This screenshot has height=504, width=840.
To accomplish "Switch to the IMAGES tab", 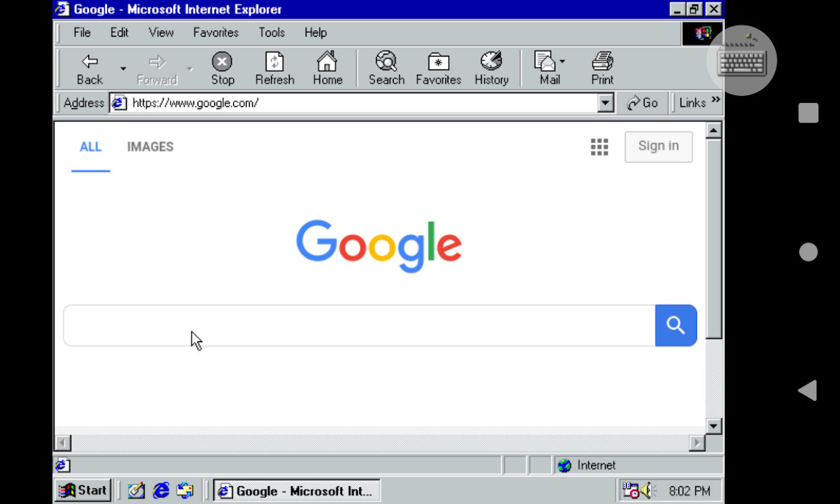I will tap(150, 147).
